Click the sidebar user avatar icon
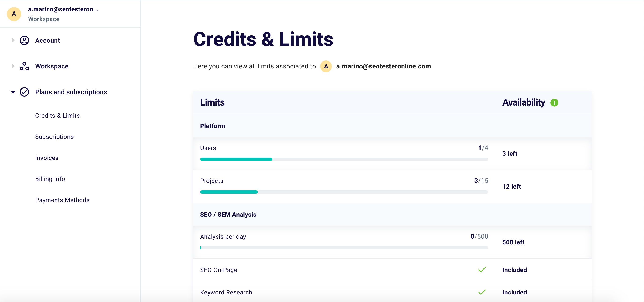Image resolution: width=644 pixels, height=302 pixels. click(x=14, y=14)
